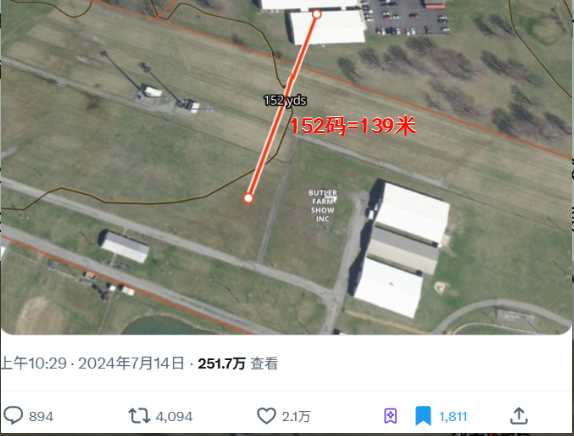The image size is (574, 436).
Task: Click the parking lot with cars
Action: 406,17
